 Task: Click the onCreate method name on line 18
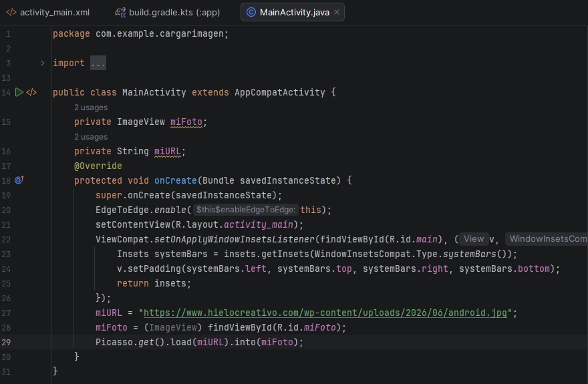(x=176, y=180)
